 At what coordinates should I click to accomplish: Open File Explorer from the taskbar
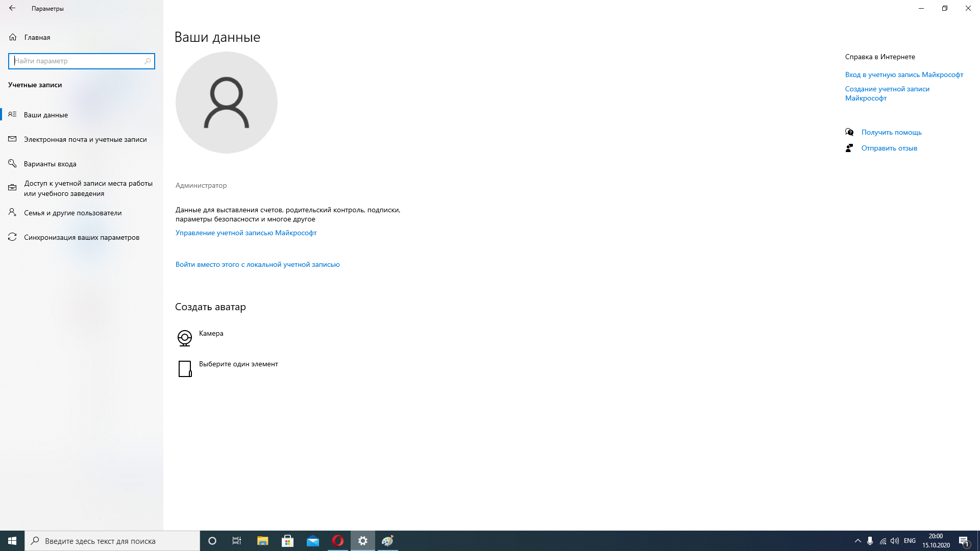click(x=262, y=541)
